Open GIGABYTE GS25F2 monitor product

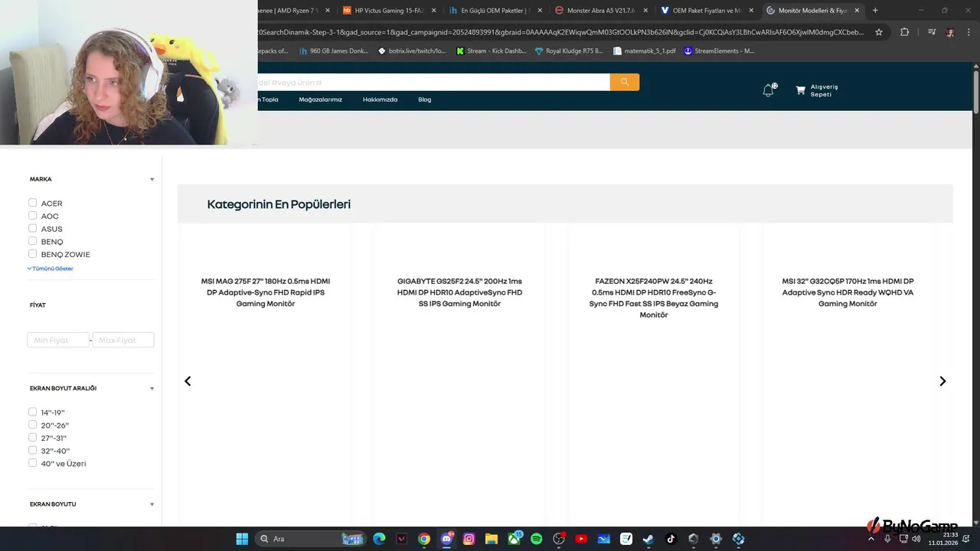coord(459,292)
